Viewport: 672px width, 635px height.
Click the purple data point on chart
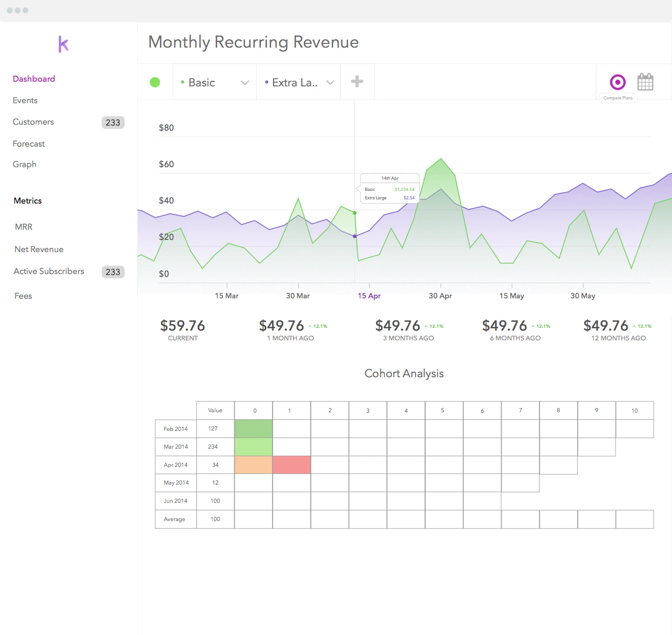click(355, 236)
